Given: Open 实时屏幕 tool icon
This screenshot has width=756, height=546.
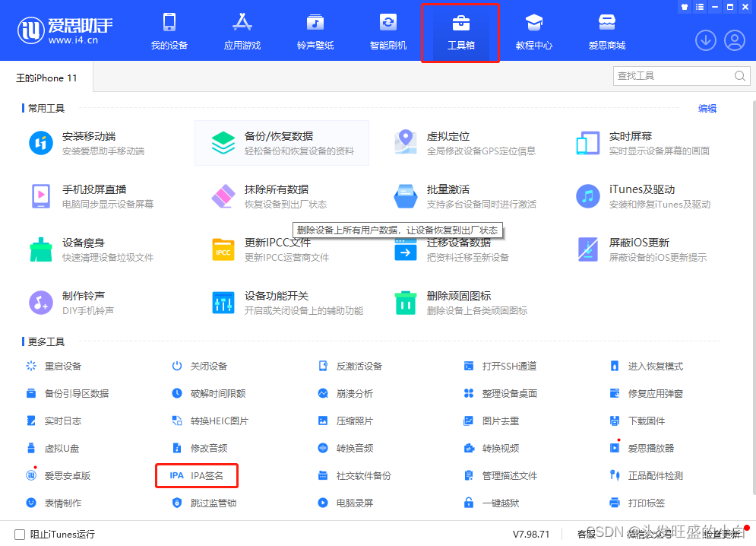Looking at the screenshot, I should pyautogui.click(x=588, y=143).
